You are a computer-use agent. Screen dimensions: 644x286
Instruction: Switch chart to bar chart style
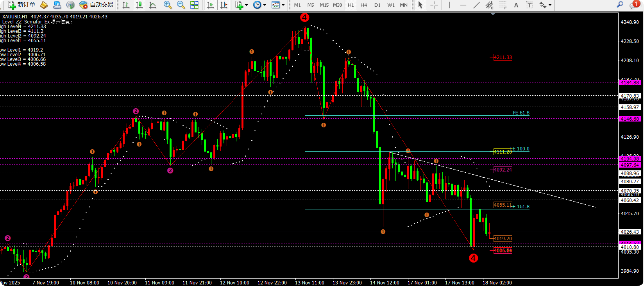click(x=126, y=5)
